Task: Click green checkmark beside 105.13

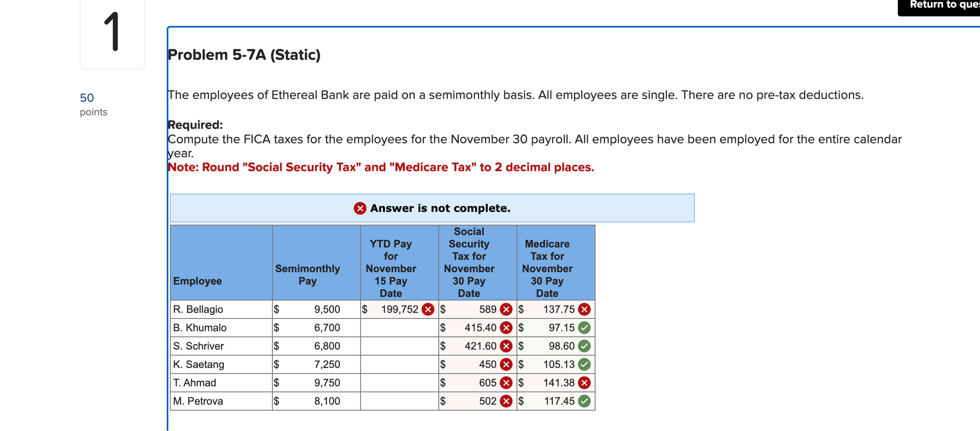Action: pos(584,364)
